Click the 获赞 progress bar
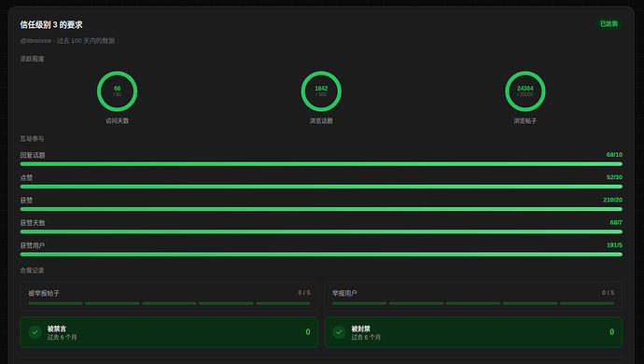Screen dimensions: 644x364 pos(321,209)
